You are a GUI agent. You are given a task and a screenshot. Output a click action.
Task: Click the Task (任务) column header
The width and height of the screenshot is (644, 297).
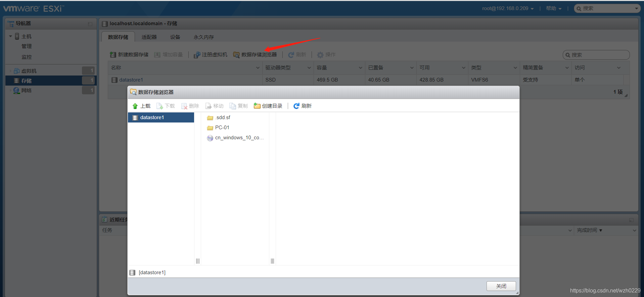(x=107, y=230)
